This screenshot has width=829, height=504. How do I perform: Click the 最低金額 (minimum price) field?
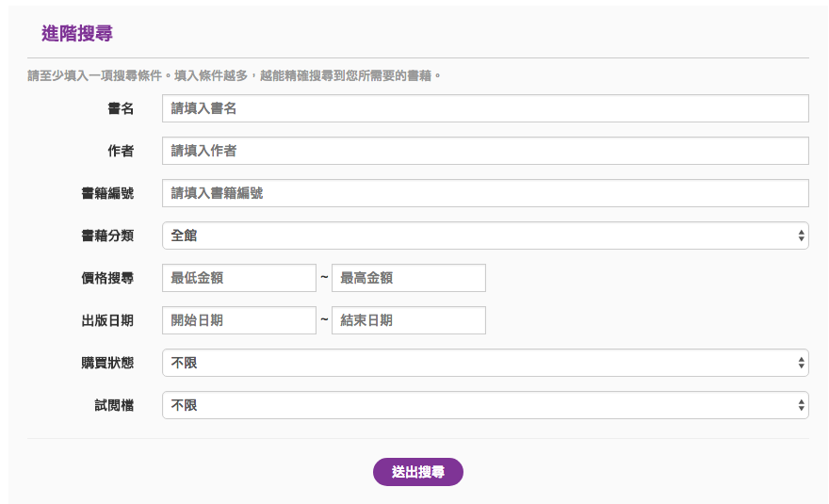pos(239,278)
